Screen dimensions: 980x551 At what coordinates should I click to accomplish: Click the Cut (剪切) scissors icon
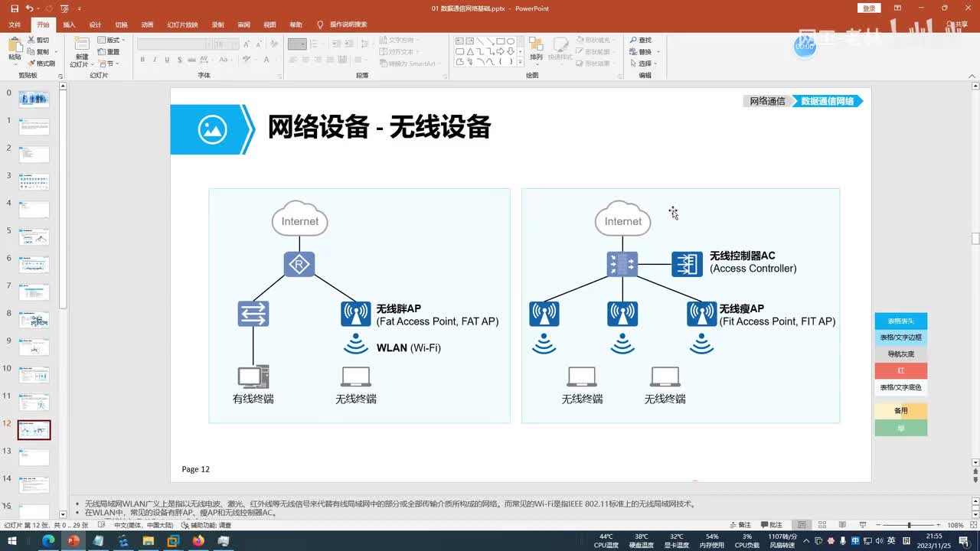point(31,40)
